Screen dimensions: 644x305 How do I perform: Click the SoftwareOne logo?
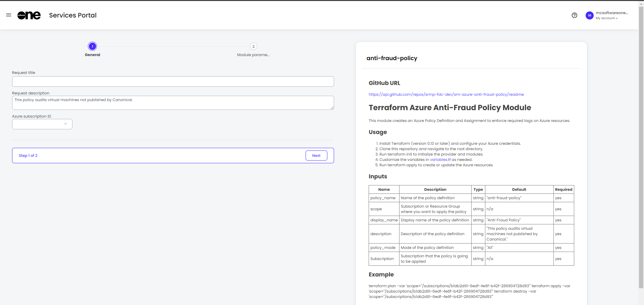point(29,15)
